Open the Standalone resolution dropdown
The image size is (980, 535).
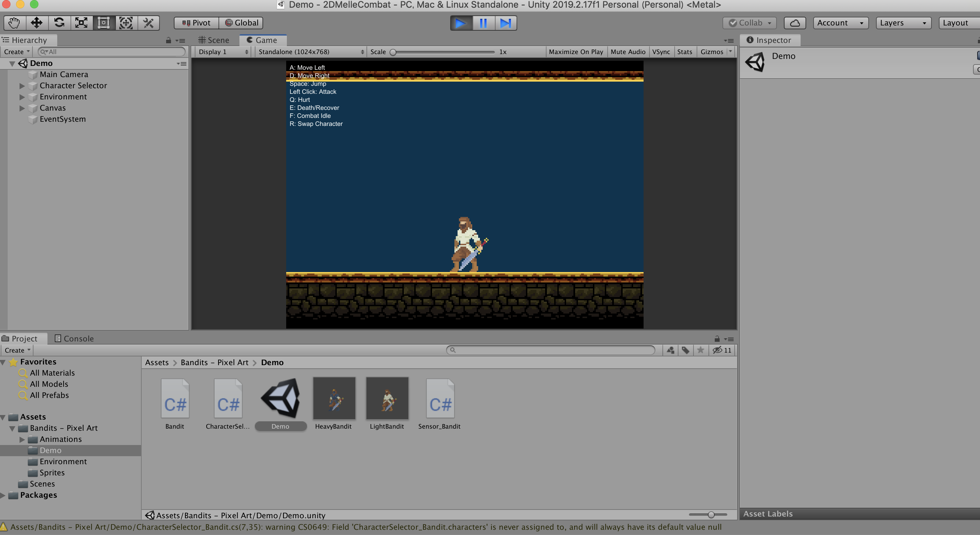[310, 52]
